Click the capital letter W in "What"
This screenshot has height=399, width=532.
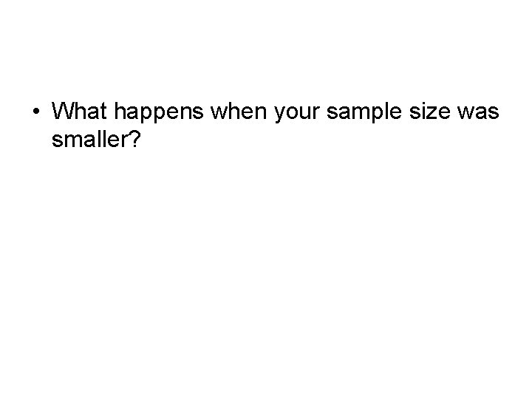tap(62, 111)
